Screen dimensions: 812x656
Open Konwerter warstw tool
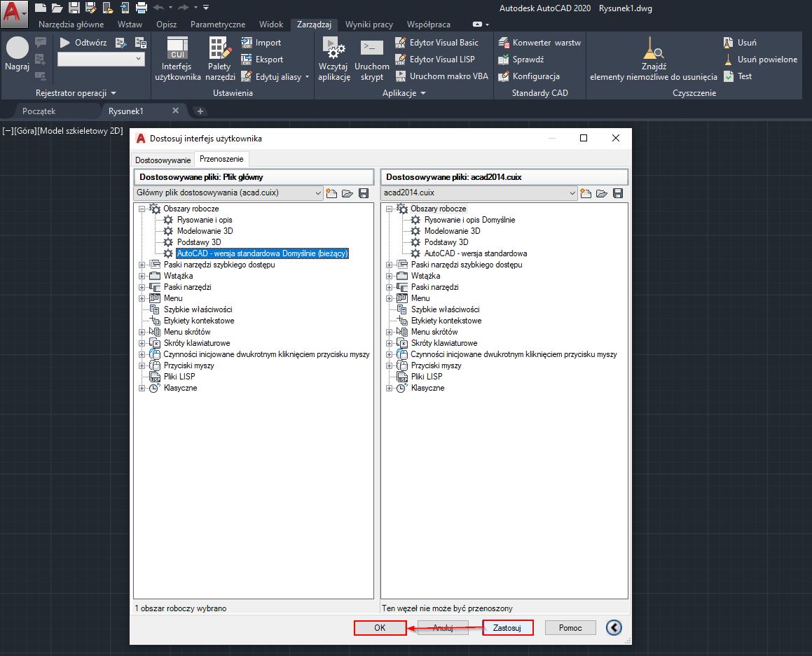(539, 43)
